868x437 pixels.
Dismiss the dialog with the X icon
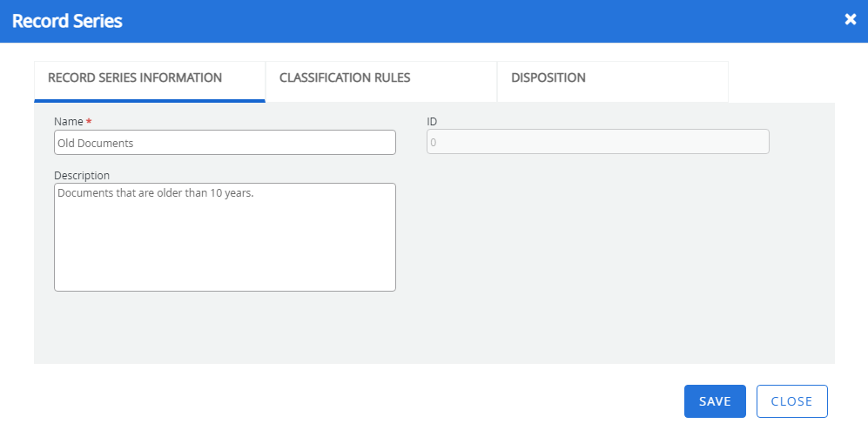(851, 19)
